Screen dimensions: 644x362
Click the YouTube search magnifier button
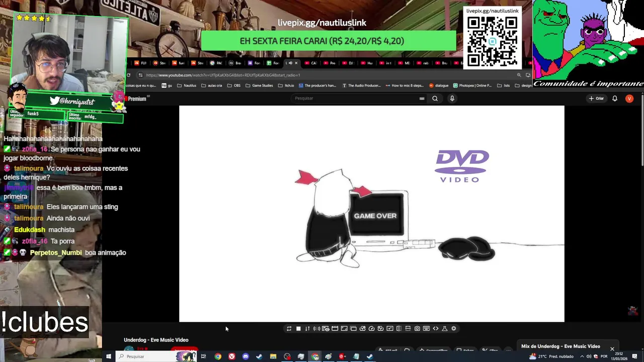tap(435, 99)
